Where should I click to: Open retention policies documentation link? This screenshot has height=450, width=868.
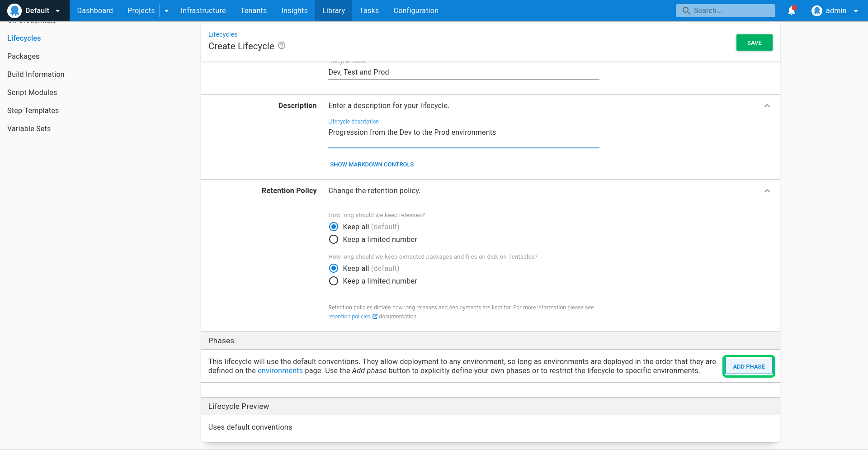pyautogui.click(x=349, y=317)
